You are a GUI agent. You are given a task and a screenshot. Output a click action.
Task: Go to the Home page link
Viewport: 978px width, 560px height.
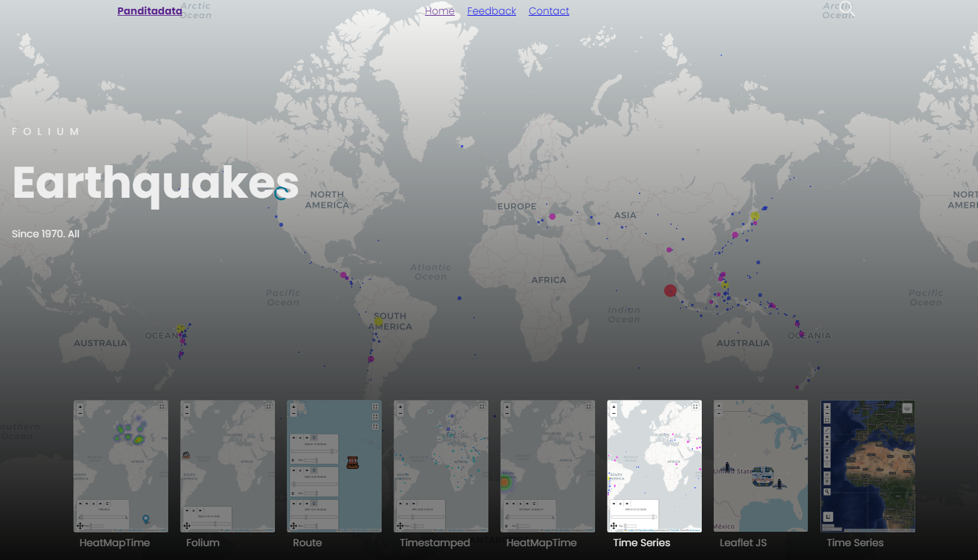click(x=439, y=11)
